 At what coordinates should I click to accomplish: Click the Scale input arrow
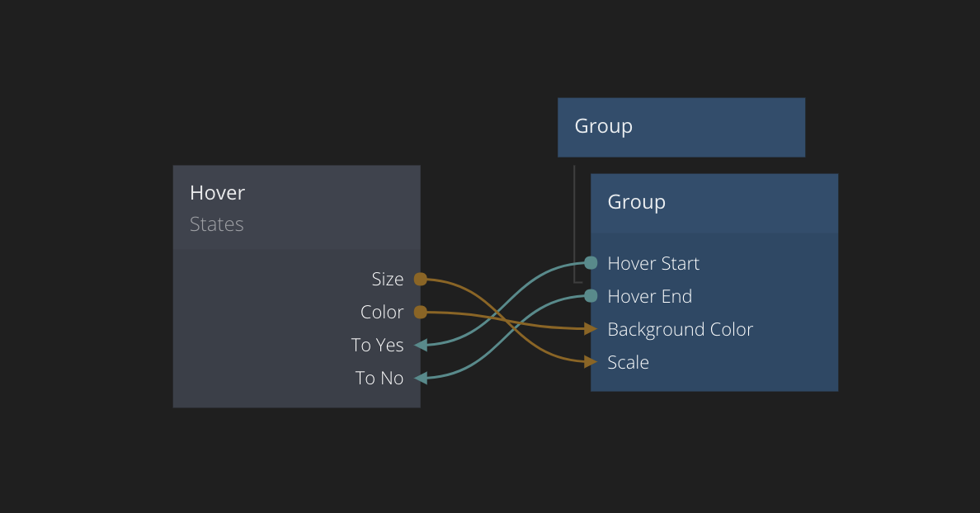591,362
